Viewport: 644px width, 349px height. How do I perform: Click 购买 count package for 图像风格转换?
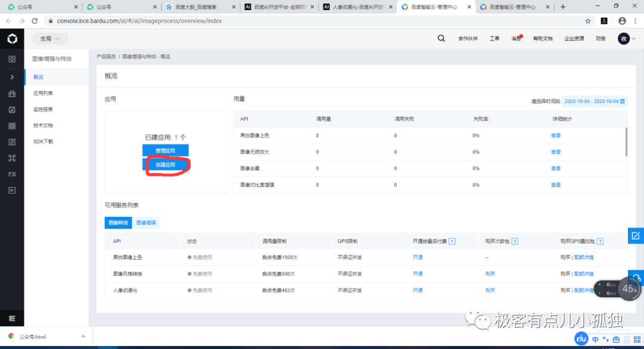(x=490, y=273)
